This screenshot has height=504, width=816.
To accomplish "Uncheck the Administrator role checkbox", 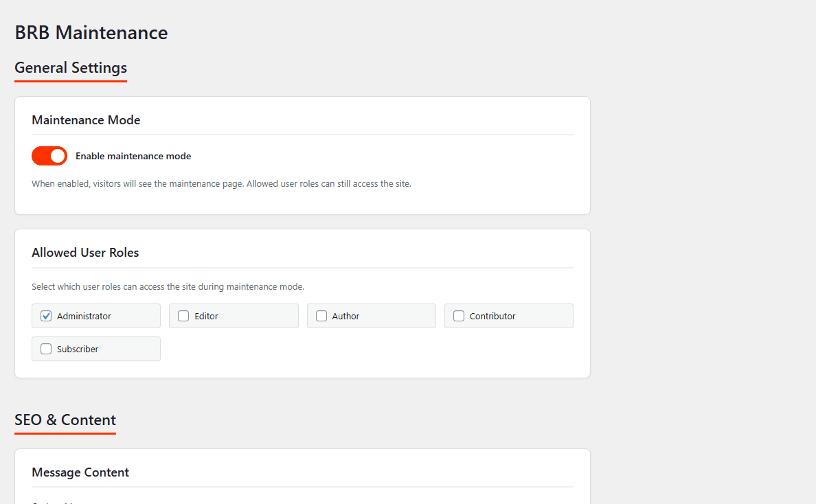I will coord(45,316).
